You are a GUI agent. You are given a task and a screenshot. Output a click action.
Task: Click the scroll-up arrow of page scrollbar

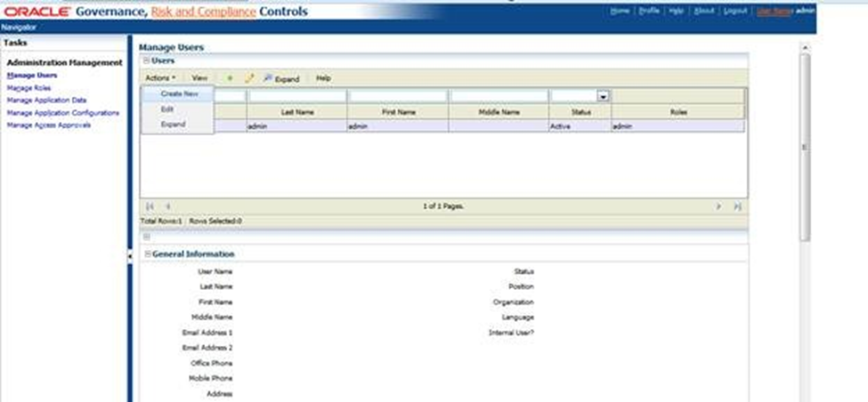pyautogui.click(x=805, y=48)
